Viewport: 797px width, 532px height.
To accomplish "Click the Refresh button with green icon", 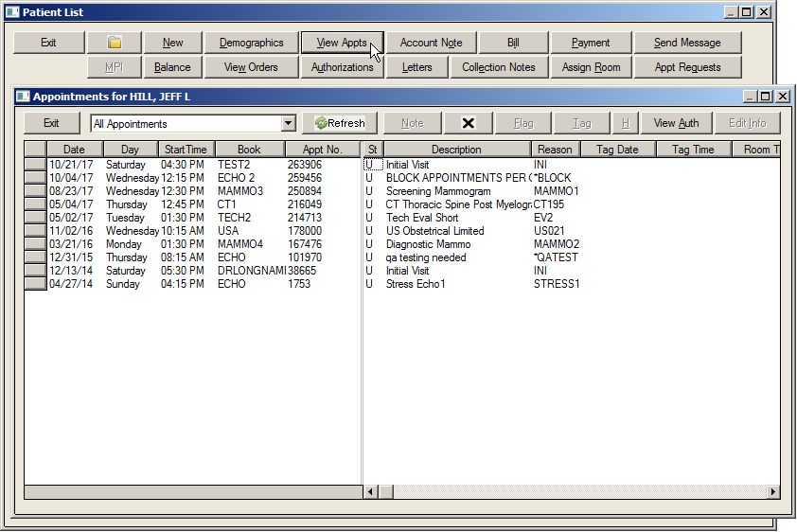I will 340,123.
